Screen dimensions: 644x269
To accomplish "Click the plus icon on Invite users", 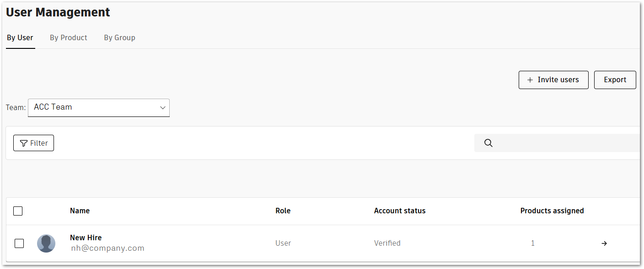I will click(530, 79).
